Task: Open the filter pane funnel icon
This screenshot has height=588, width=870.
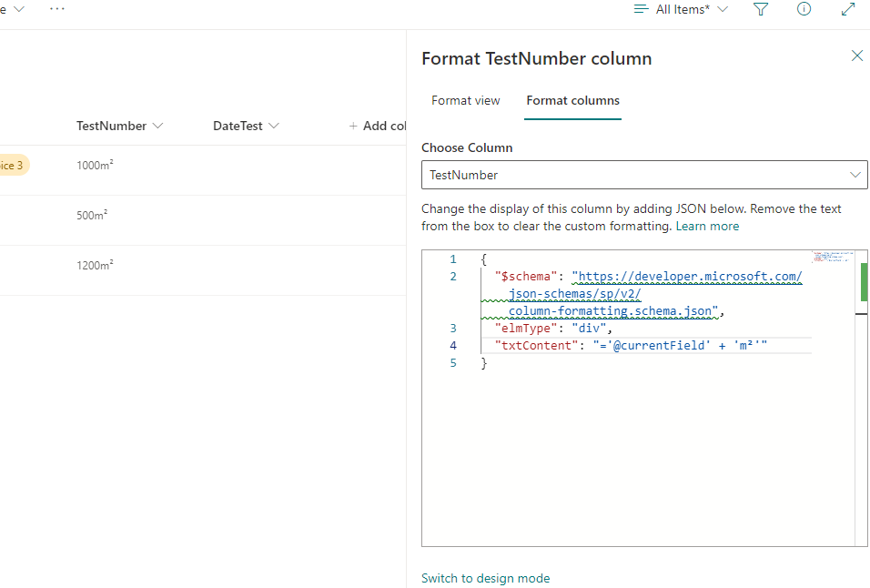Action: coord(761,9)
